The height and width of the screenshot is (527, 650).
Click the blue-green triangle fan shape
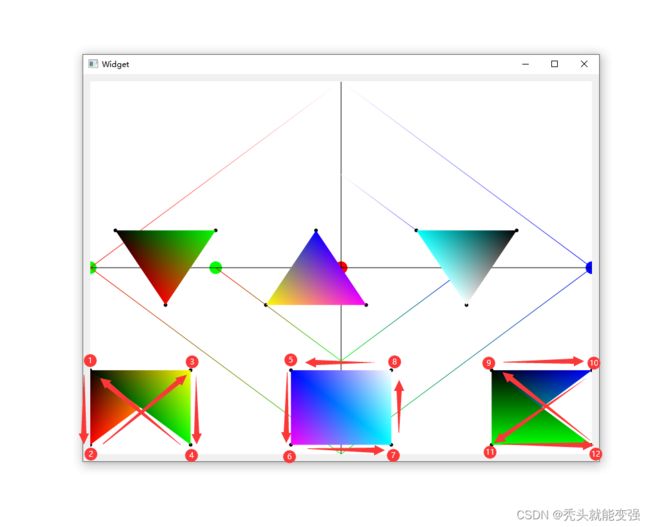point(541,407)
